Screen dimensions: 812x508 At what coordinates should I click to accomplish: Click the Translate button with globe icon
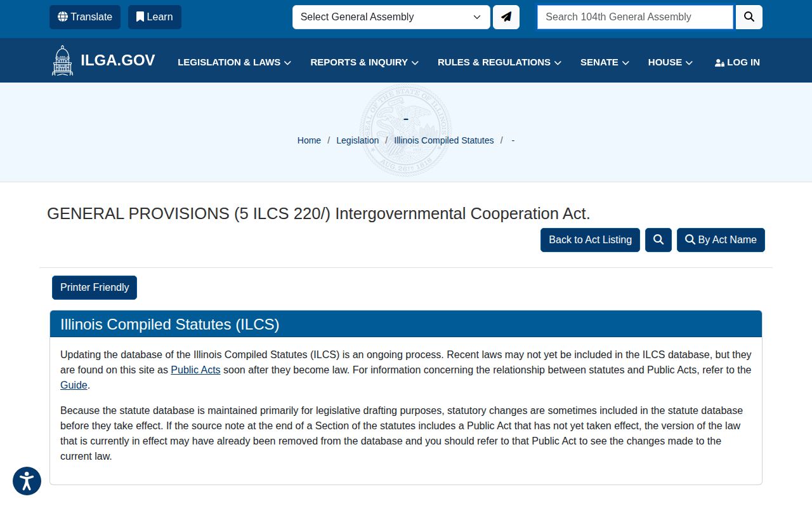(85, 17)
